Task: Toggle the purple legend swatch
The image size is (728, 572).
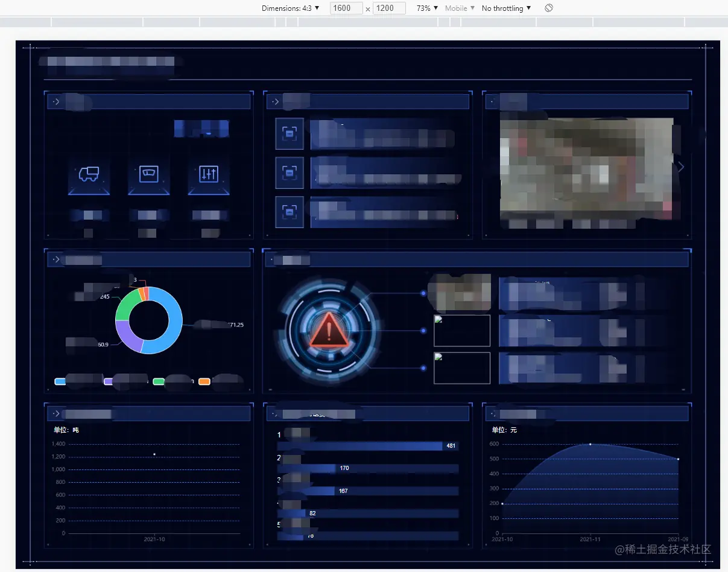Action: (109, 382)
